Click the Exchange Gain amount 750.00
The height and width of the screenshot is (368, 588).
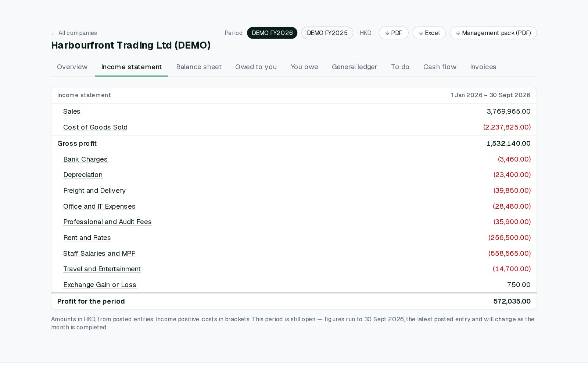(519, 285)
